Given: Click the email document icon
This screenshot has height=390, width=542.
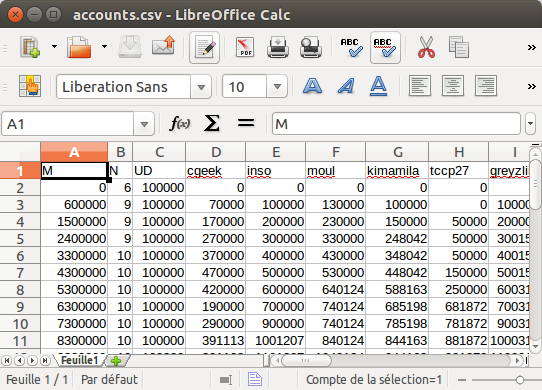Looking at the screenshot, I should click(x=163, y=46).
